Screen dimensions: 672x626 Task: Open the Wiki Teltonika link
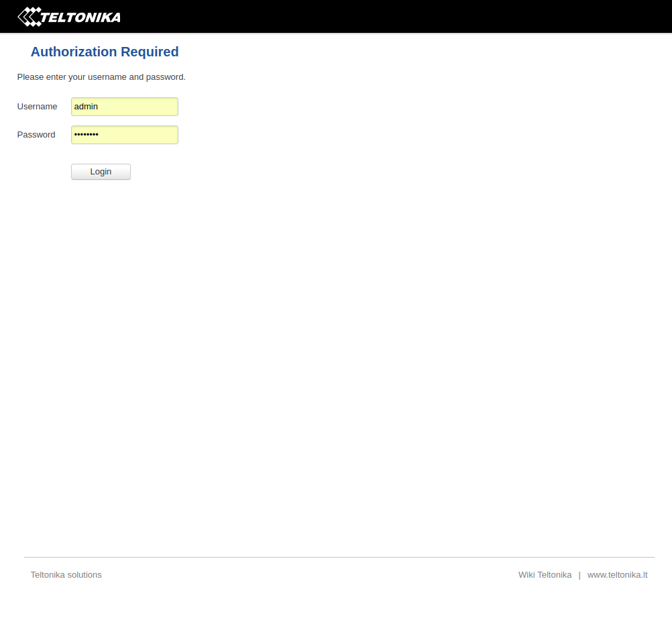(x=545, y=574)
